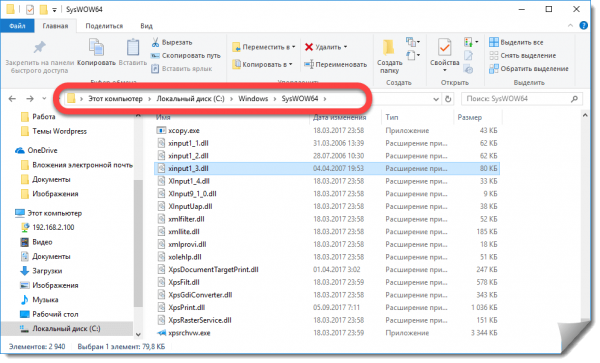Select Вставить ярлык command

(x=182, y=68)
